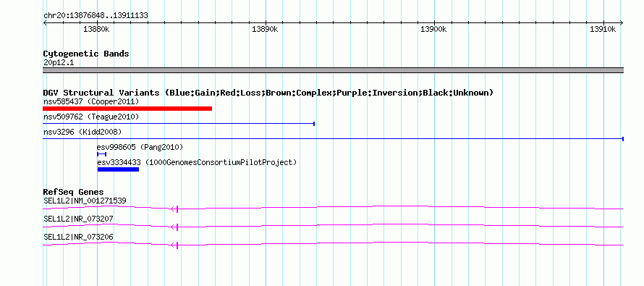Click the DGV Structural Variants track title
Screen dimensions: 644x286
click(268, 93)
